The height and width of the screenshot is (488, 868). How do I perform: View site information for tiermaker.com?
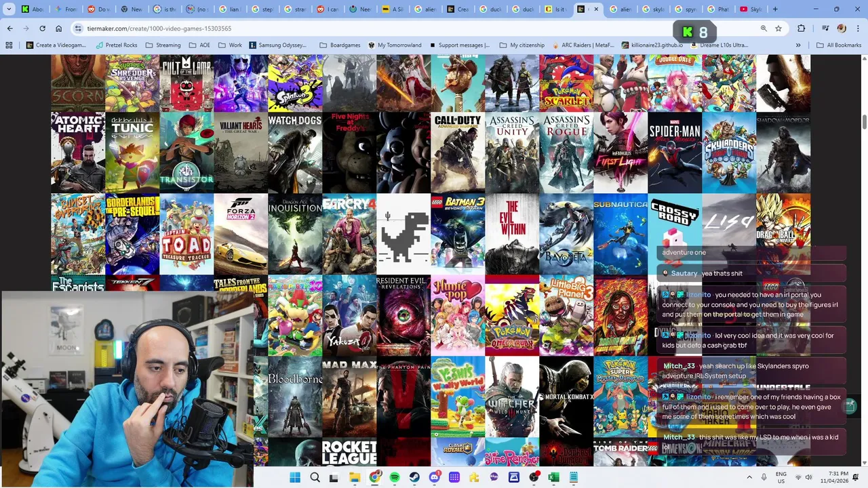click(x=79, y=28)
